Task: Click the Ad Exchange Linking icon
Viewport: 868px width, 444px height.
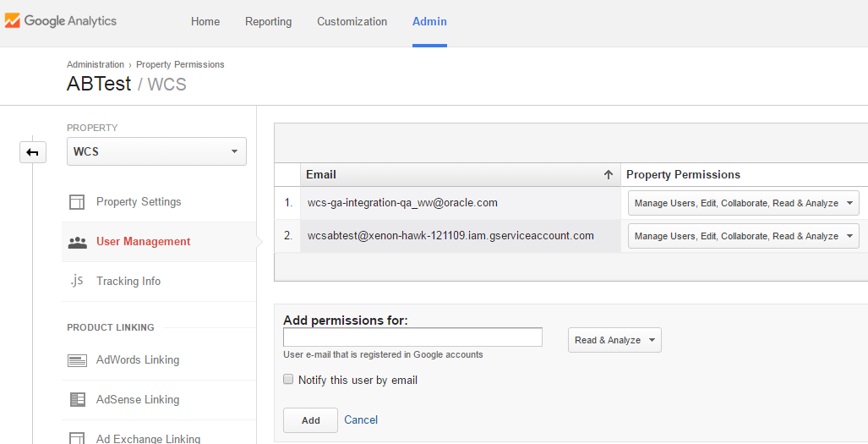Action: (76, 438)
